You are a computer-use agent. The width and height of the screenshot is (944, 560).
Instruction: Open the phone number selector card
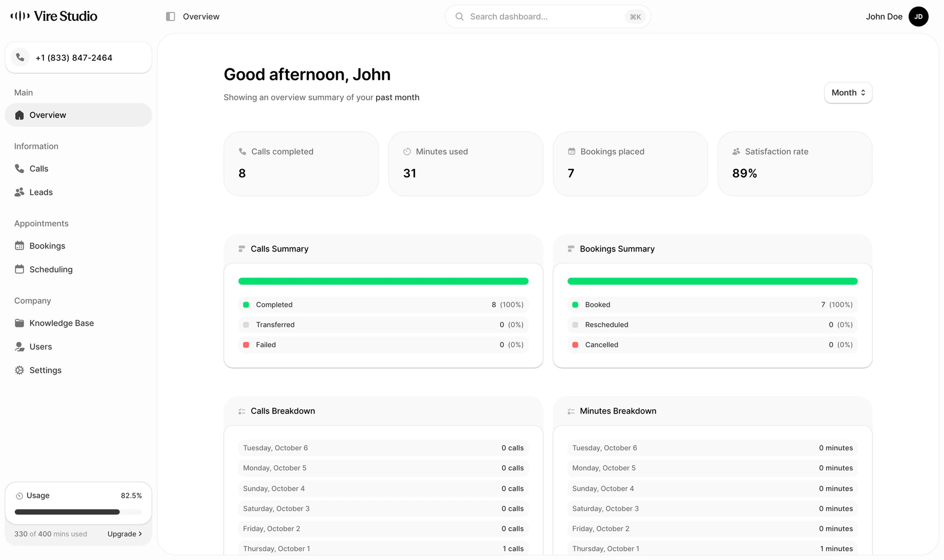(79, 57)
